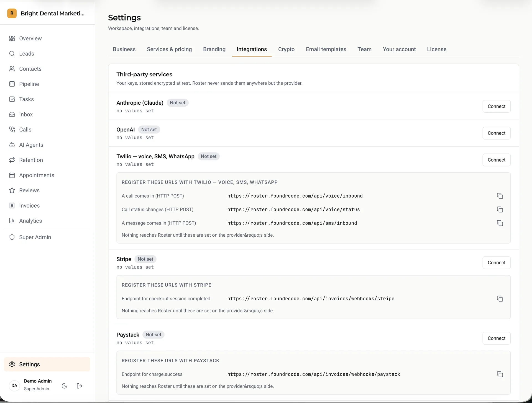Screen dimensions: 532x403
Task: Connect the OpenAI integration
Action: click(497, 133)
